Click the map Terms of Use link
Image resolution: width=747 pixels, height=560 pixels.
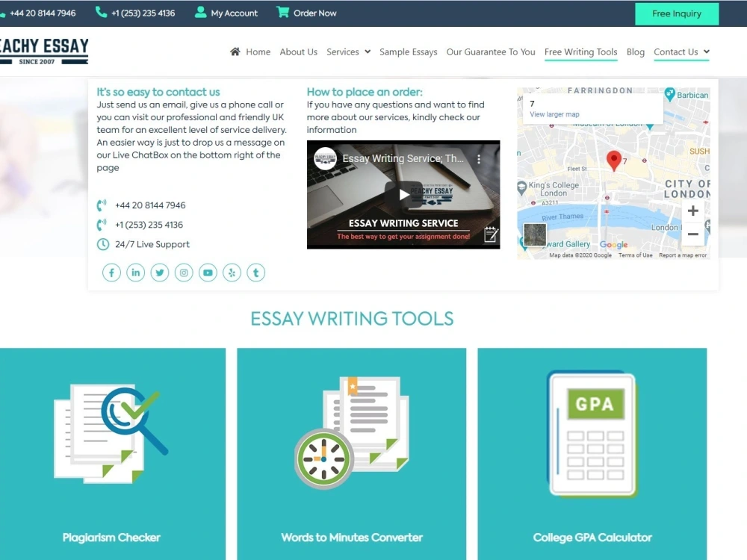click(636, 255)
